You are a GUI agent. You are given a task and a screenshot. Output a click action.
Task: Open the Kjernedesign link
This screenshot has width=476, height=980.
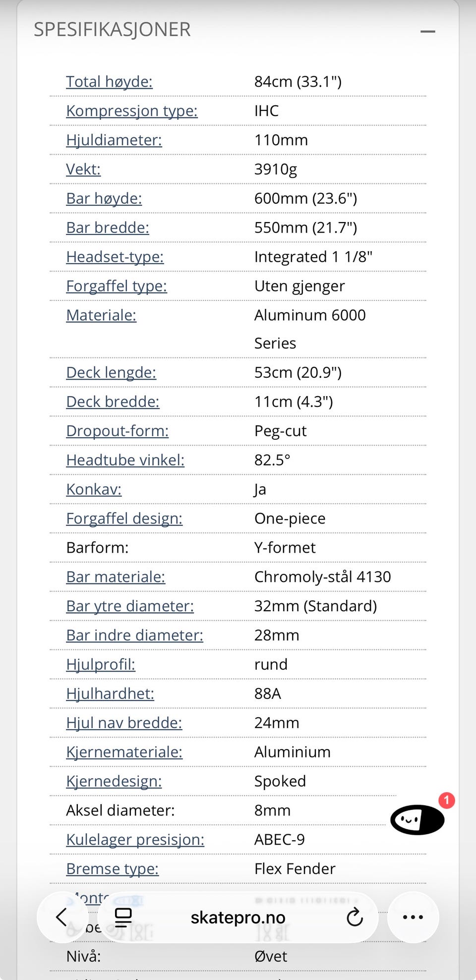[114, 781]
